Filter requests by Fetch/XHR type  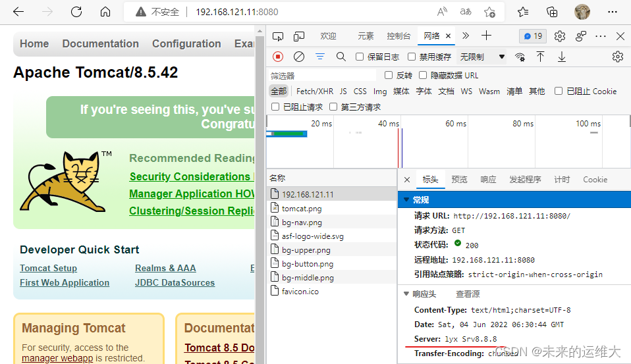[x=315, y=91]
